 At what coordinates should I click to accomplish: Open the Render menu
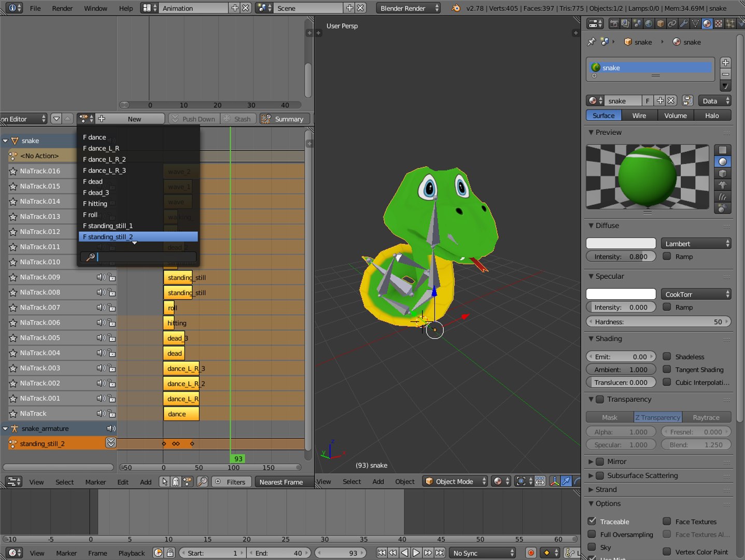pyautogui.click(x=62, y=8)
